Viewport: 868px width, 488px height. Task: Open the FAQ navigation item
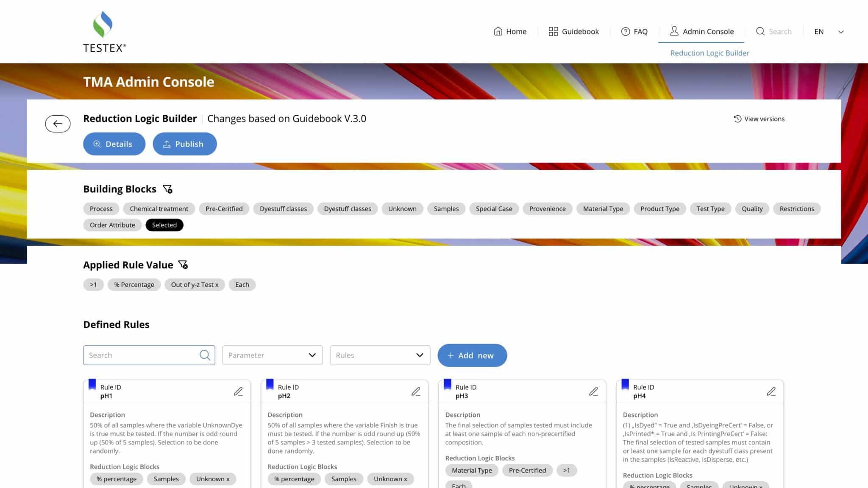click(x=634, y=32)
